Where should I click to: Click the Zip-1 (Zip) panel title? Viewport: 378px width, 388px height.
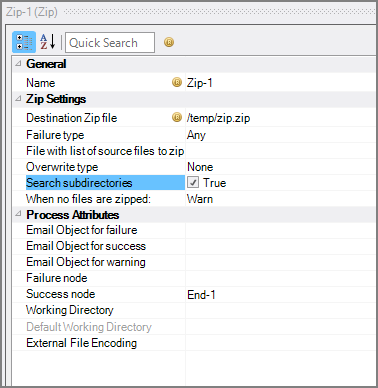click(x=32, y=12)
